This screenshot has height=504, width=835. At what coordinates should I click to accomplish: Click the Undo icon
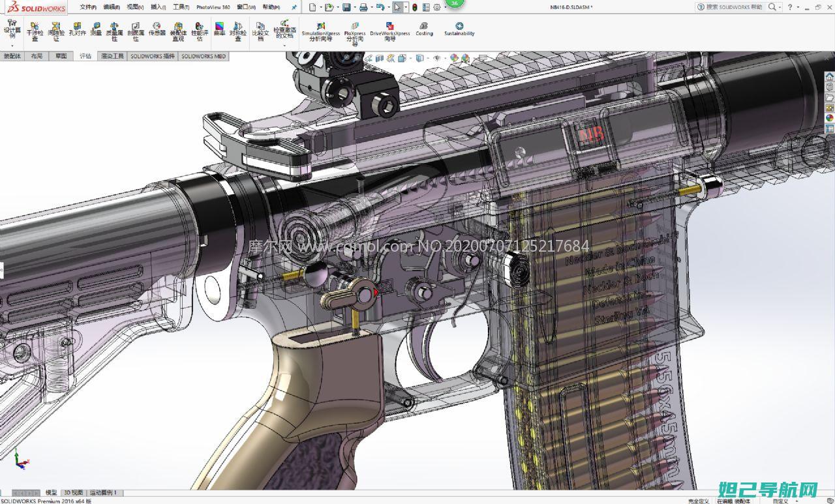[x=380, y=7]
